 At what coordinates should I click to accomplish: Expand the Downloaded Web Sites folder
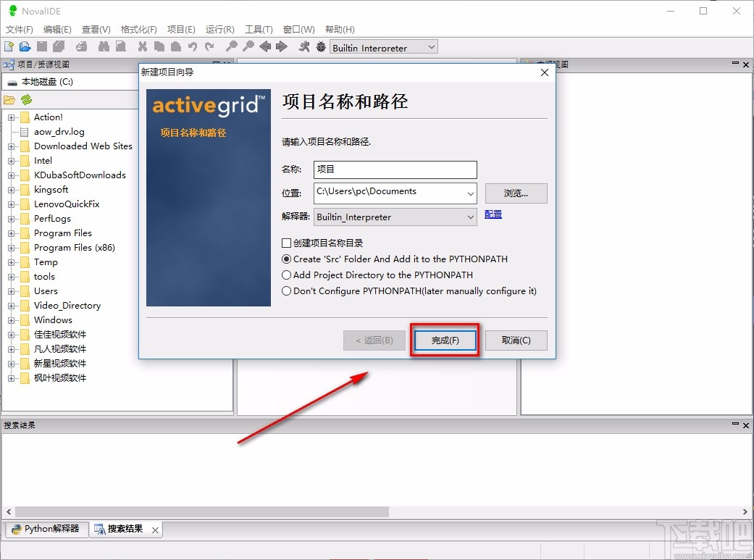[11, 146]
